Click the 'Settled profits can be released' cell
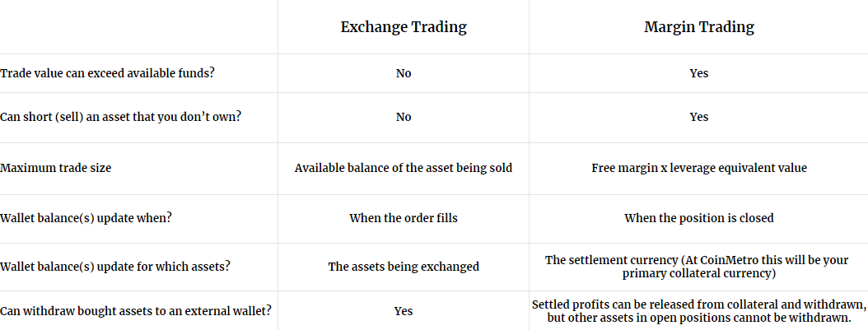Viewport: 868px width, 330px height. coord(699,311)
